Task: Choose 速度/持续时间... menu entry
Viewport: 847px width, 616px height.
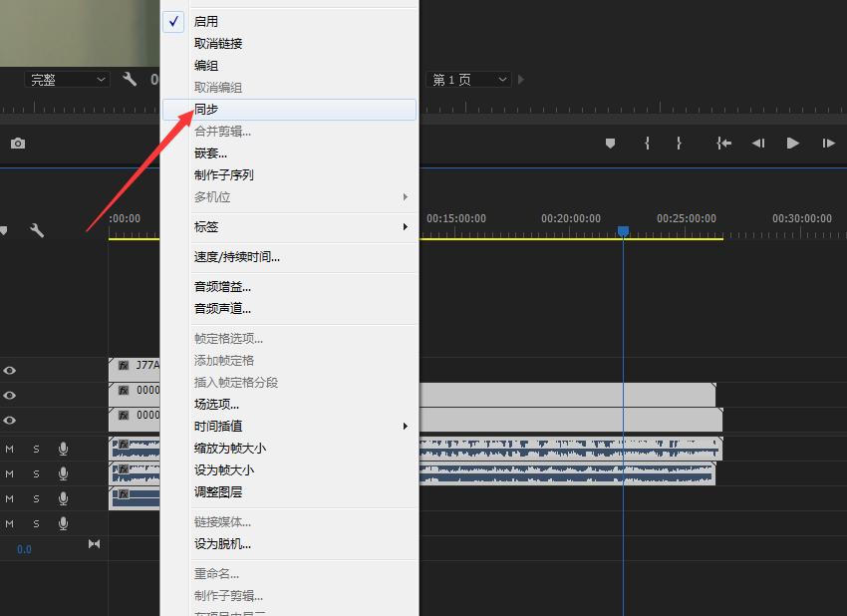Action: [237, 257]
